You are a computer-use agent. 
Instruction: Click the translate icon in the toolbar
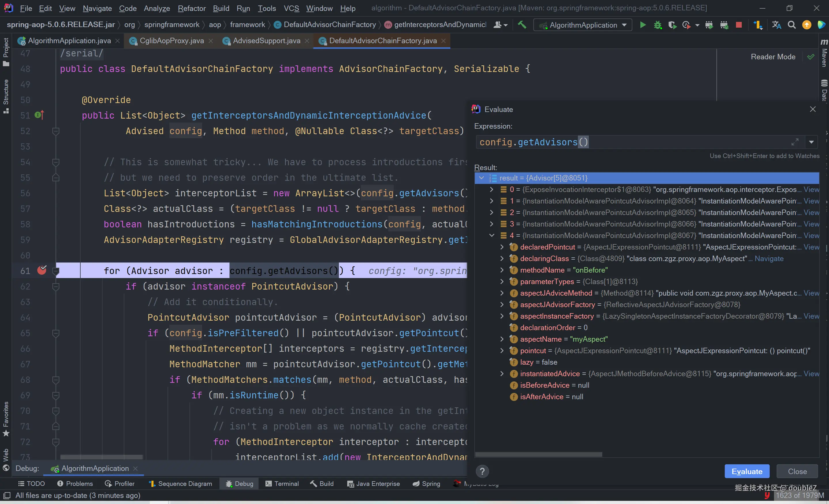click(777, 25)
